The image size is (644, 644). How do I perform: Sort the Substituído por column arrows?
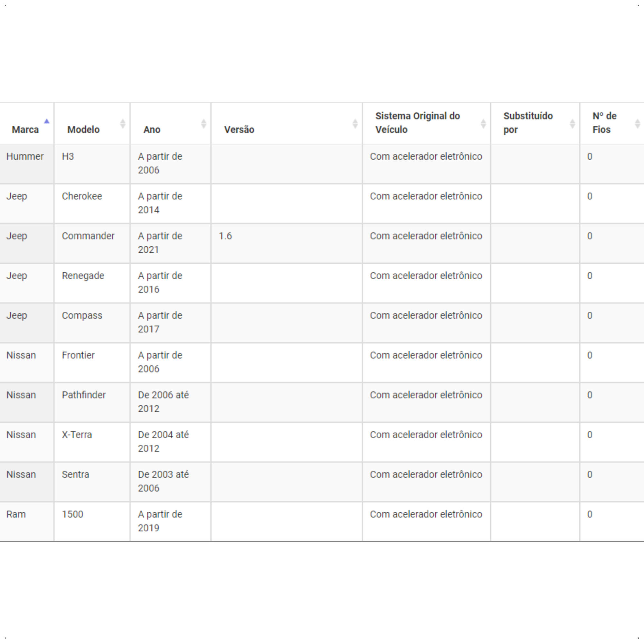(572, 124)
